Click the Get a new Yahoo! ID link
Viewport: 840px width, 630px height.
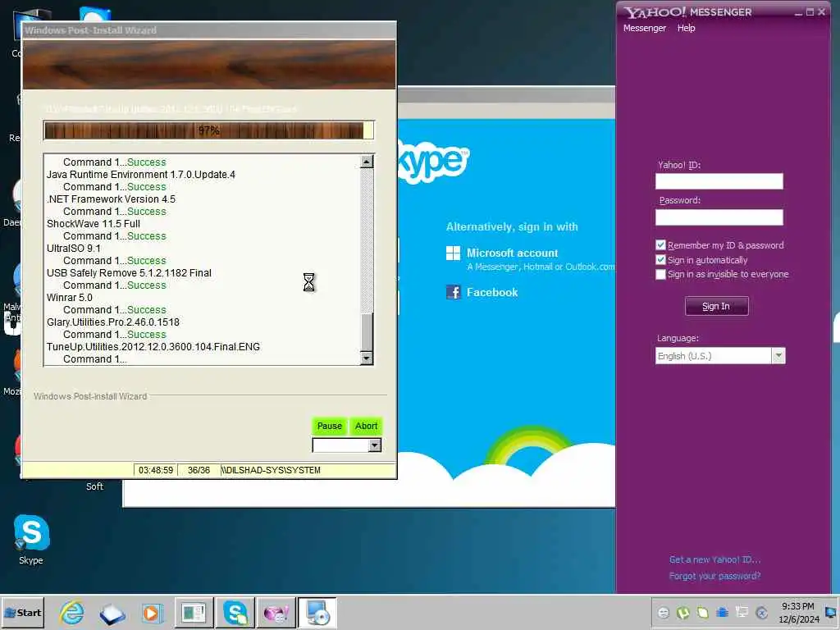tap(714, 559)
